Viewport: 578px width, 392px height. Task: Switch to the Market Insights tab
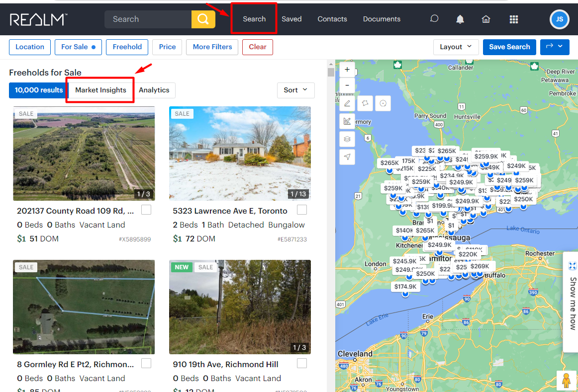pyautogui.click(x=100, y=90)
